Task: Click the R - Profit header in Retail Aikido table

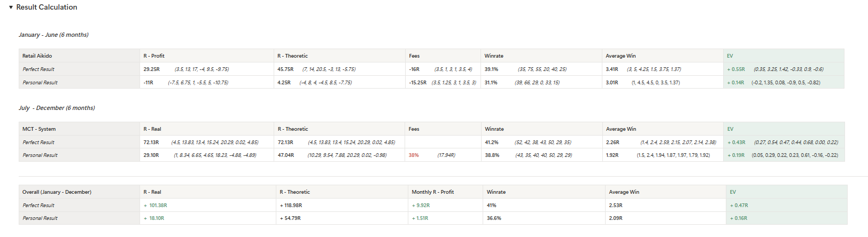Action: pyautogui.click(x=207, y=56)
